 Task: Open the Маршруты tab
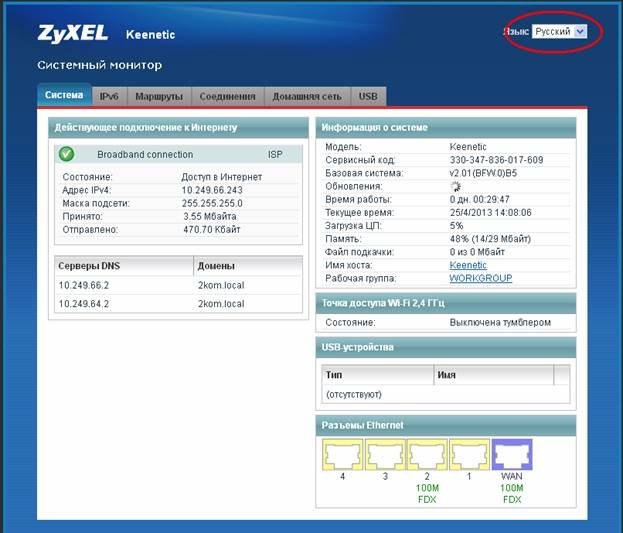click(158, 97)
